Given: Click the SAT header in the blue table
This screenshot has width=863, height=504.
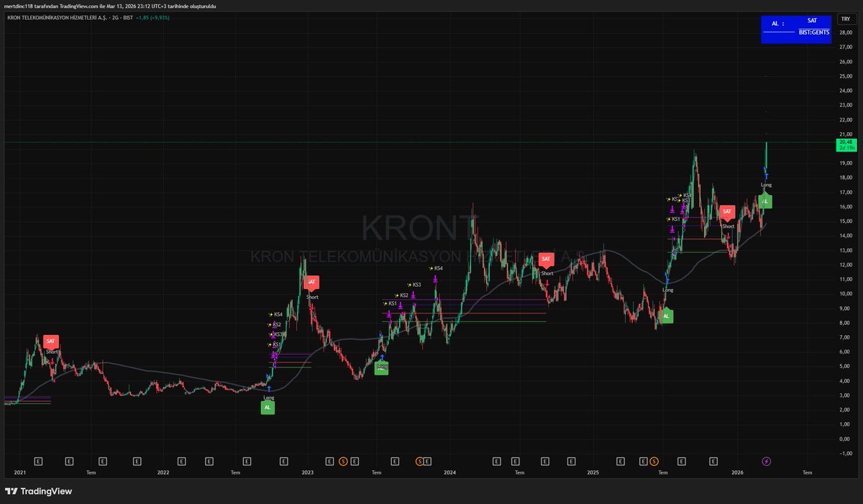Looking at the screenshot, I should click(x=812, y=21).
